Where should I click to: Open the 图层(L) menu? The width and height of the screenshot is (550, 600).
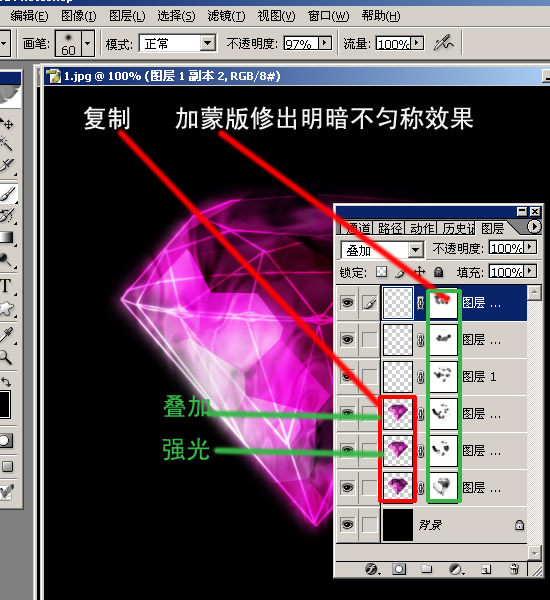[127, 16]
